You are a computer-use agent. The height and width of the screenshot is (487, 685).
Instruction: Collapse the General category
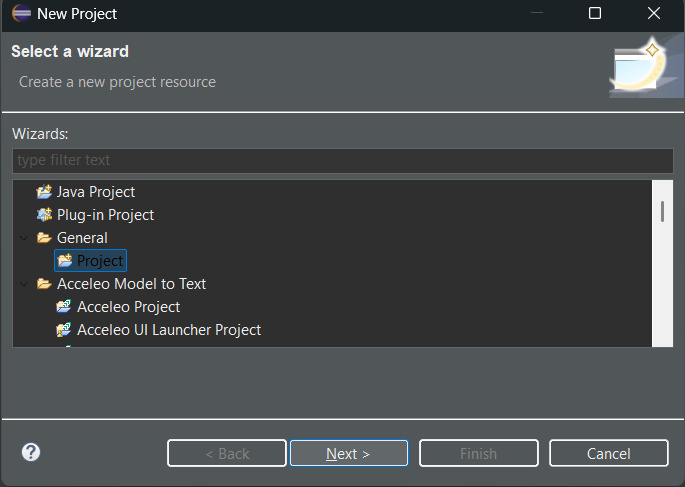pyautogui.click(x=24, y=238)
